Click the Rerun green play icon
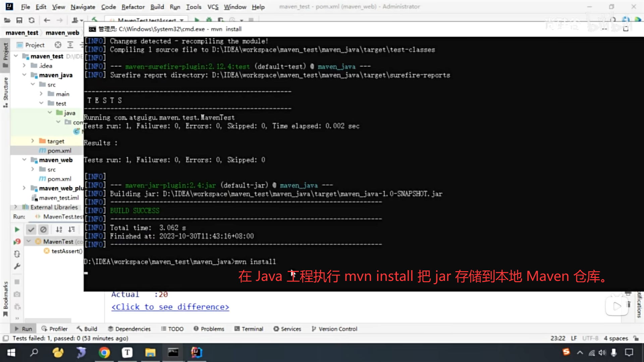644x362 pixels. tap(17, 230)
